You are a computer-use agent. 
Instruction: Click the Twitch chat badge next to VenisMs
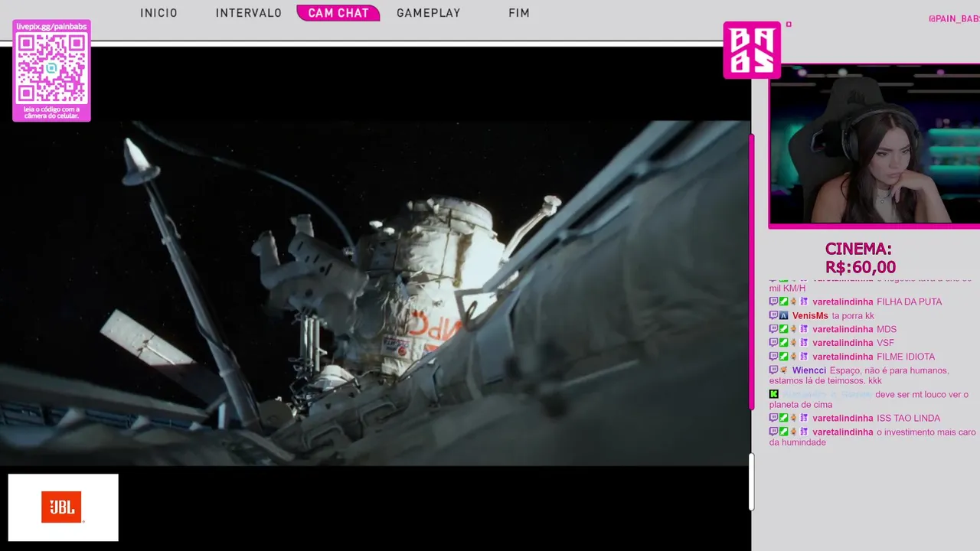tap(773, 315)
